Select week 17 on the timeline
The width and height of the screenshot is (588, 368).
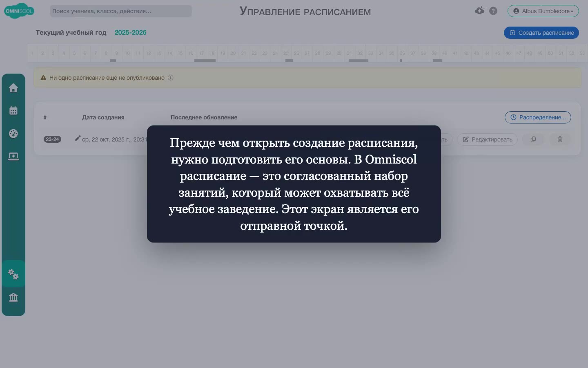[201, 53]
